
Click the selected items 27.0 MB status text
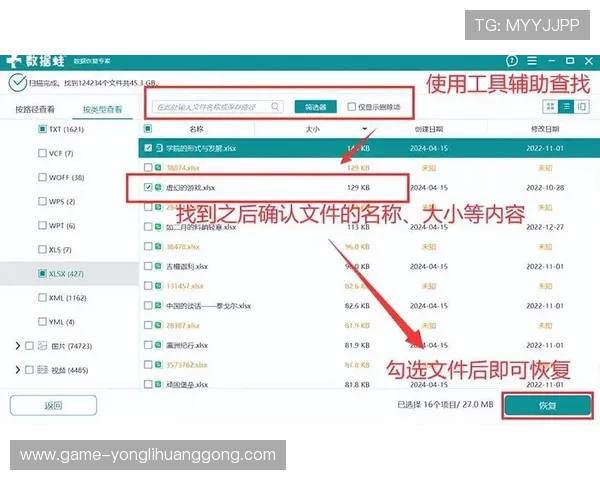coord(445,405)
